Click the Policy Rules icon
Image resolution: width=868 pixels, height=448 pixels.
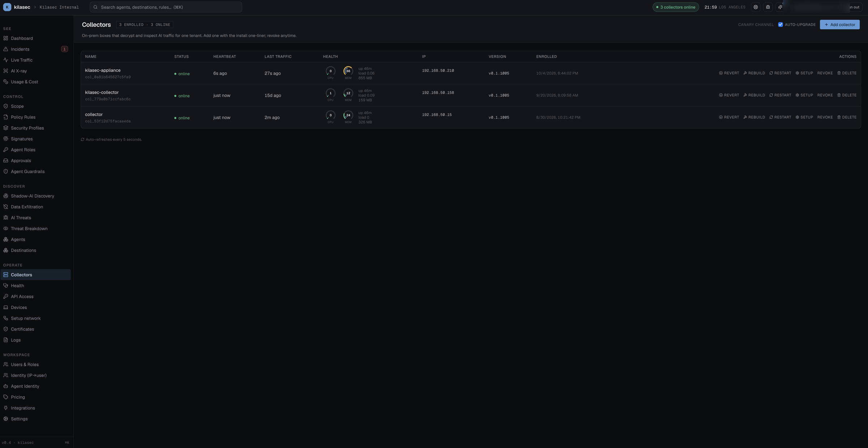pyautogui.click(x=5, y=117)
